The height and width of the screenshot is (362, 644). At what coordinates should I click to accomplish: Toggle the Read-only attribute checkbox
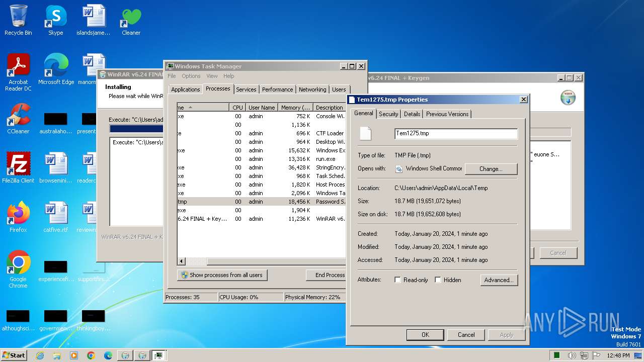pyautogui.click(x=397, y=280)
